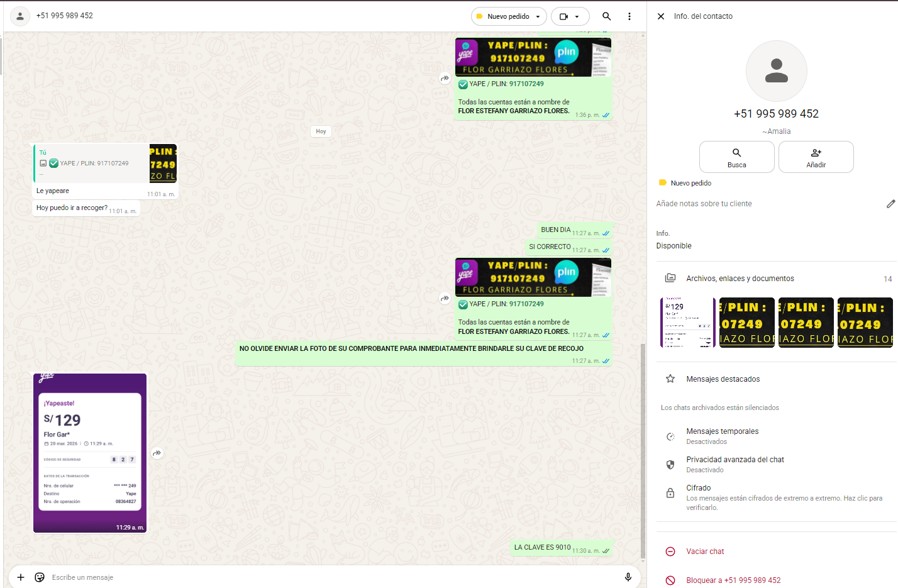The image size is (898, 588).
Task: Select Vaciar chat option
Action: pos(704,552)
